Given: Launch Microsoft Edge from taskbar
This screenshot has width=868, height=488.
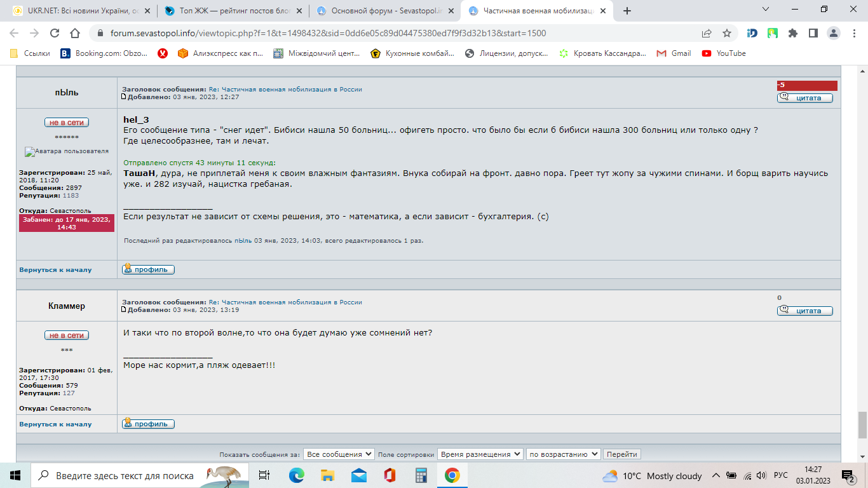Looking at the screenshot, I should pyautogui.click(x=297, y=475).
